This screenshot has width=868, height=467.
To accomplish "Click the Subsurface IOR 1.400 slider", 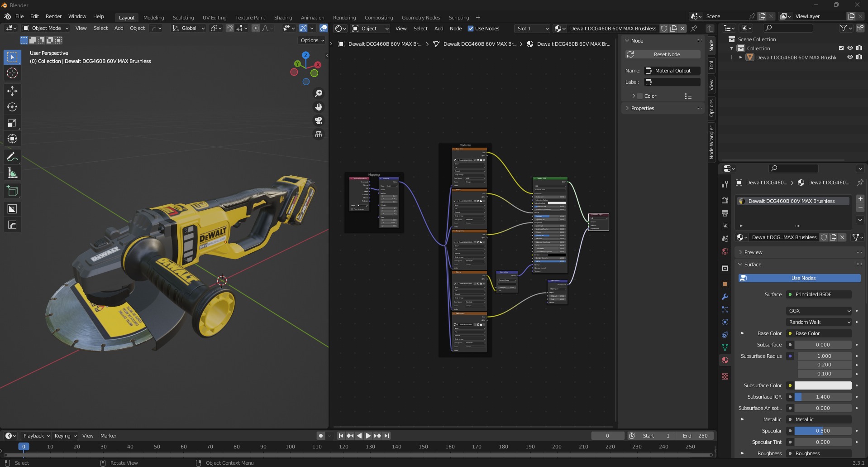I will pos(823,397).
